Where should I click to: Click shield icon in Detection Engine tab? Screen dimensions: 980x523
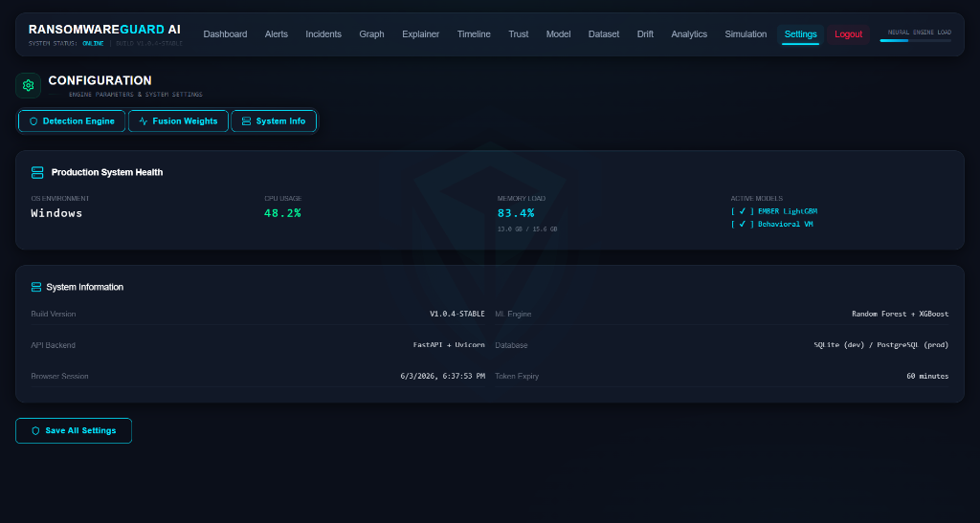[x=33, y=121]
